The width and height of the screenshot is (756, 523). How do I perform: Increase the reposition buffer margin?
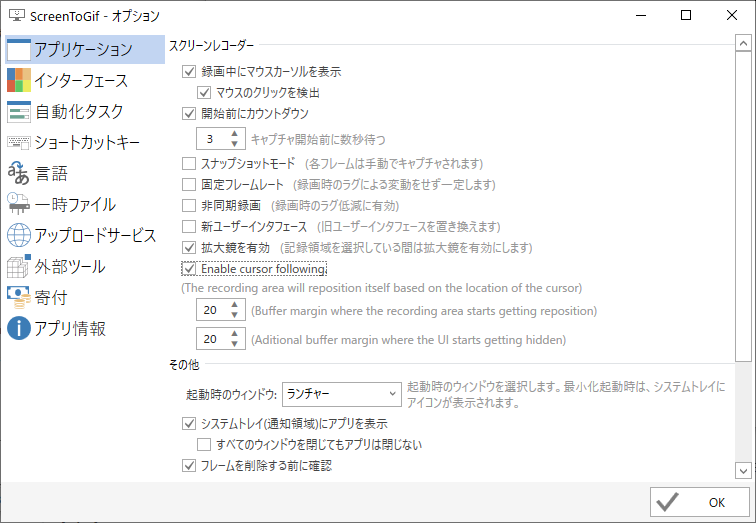click(234, 305)
